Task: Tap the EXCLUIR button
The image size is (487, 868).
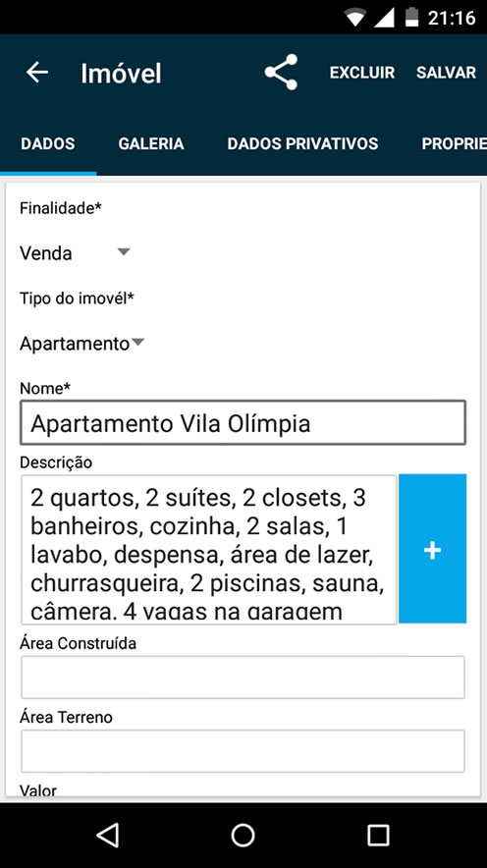Action: (x=362, y=73)
